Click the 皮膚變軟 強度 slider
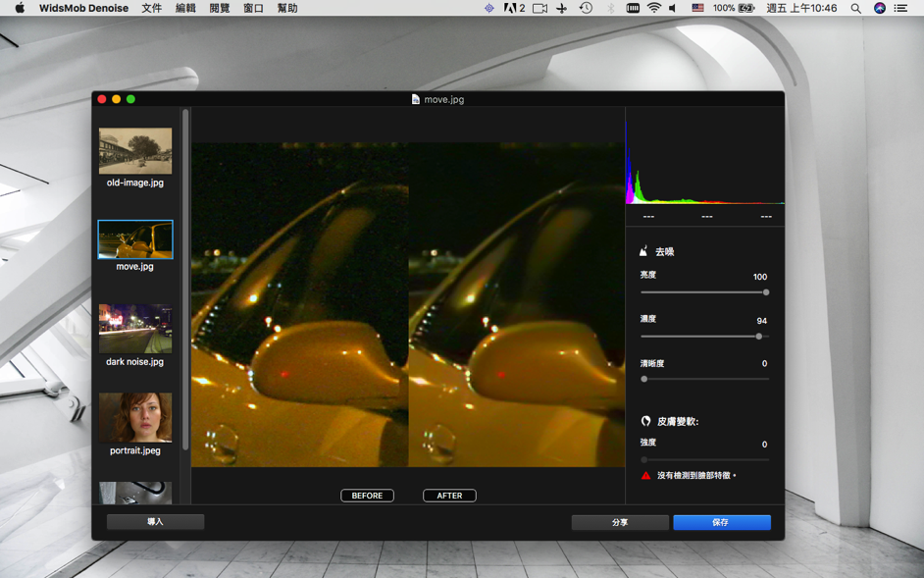Image resolution: width=924 pixels, height=578 pixels. 705,459
